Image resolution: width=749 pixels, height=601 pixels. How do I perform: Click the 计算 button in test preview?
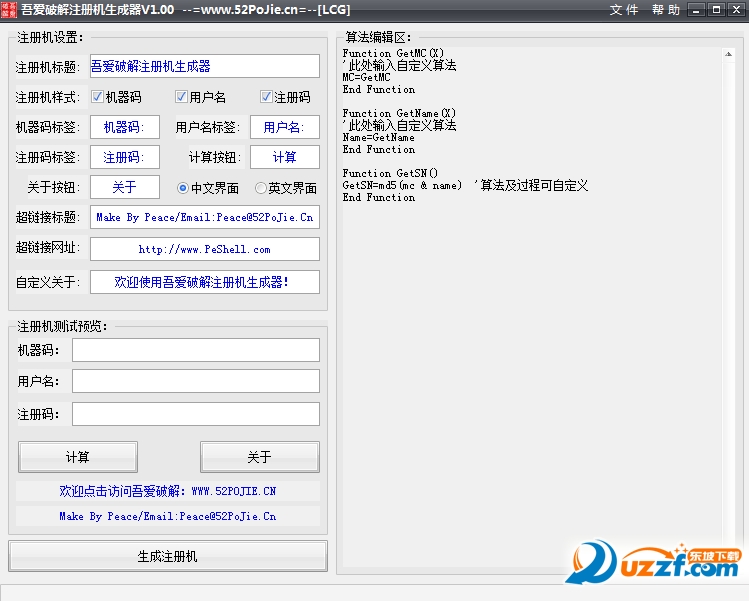click(x=78, y=457)
